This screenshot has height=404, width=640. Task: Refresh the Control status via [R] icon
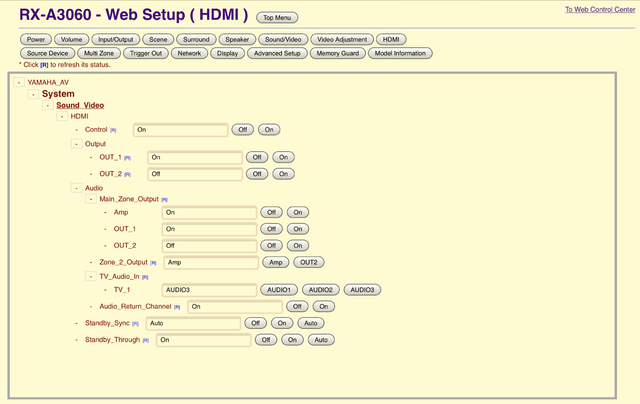pyautogui.click(x=113, y=131)
